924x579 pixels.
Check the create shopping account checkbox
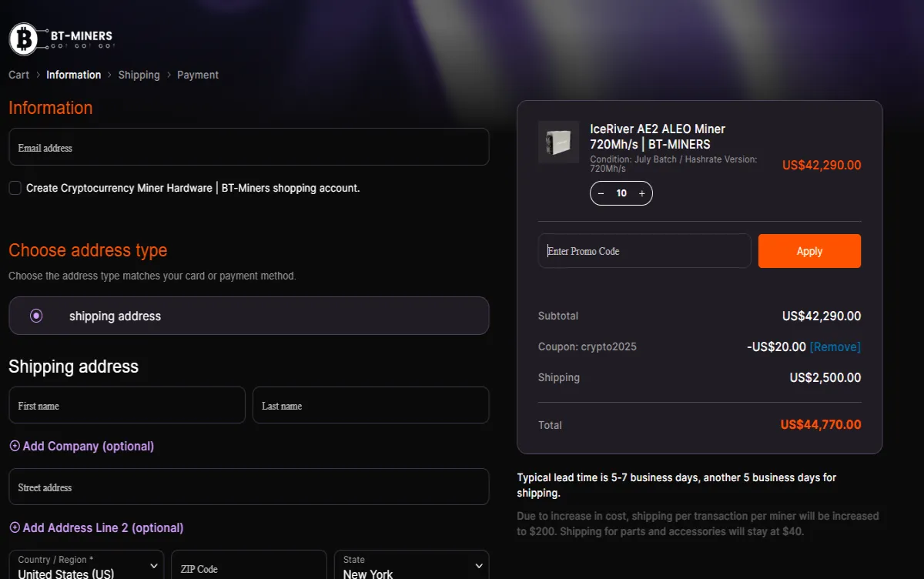(15, 188)
